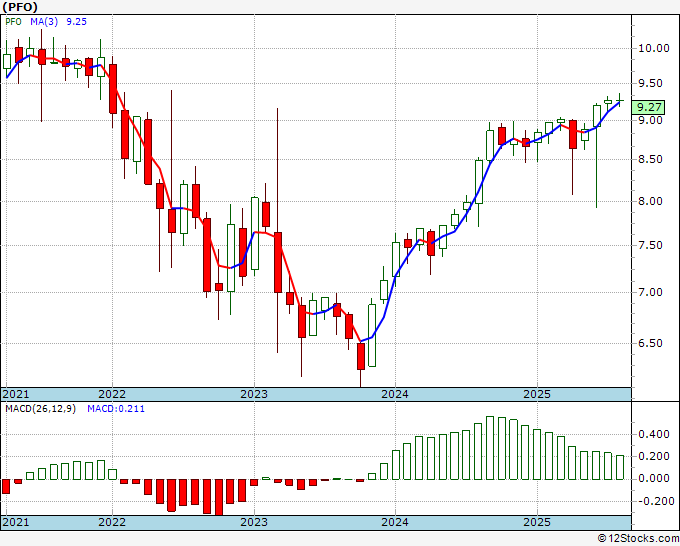
Task: Click the 0.400 MACD axis label
Action: click(654, 435)
